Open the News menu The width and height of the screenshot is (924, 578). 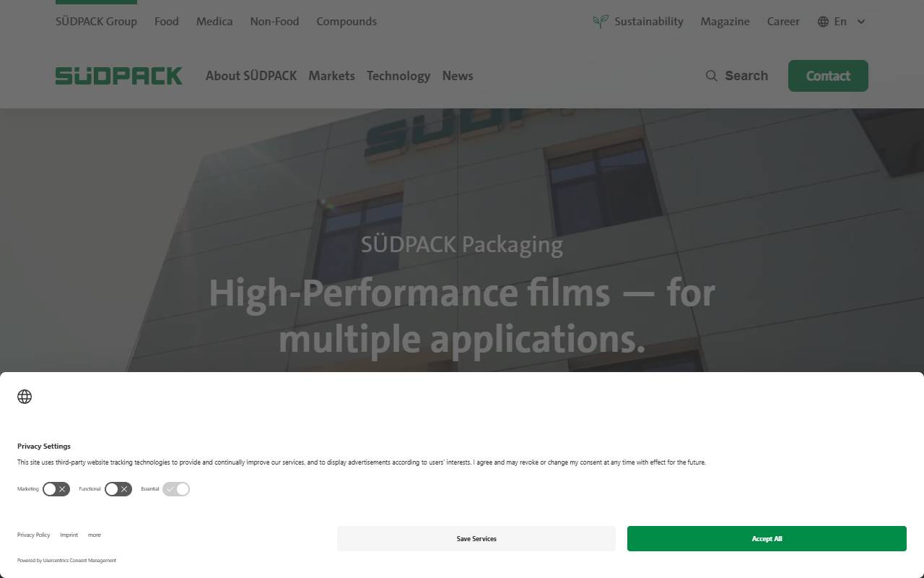click(x=458, y=76)
